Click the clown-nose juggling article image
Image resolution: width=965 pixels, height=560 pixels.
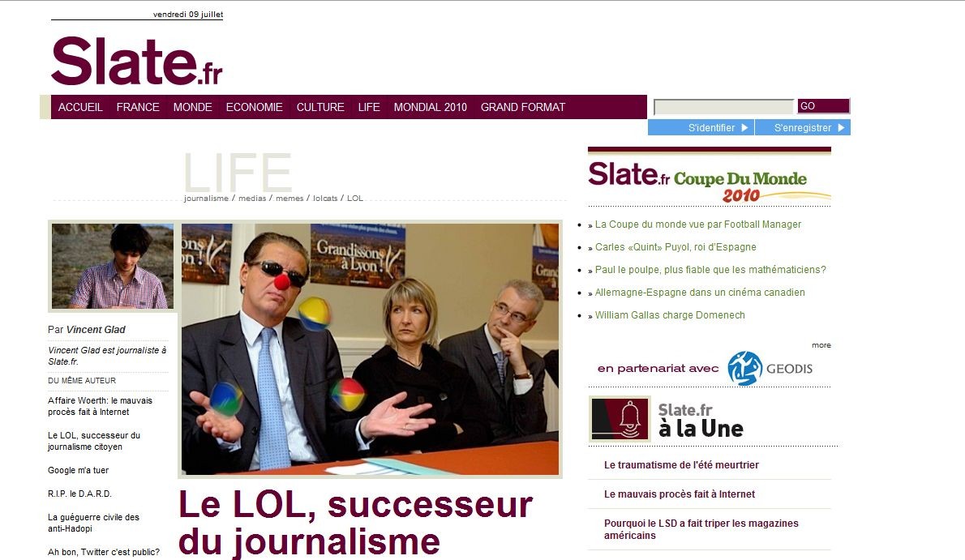point(370,349)
